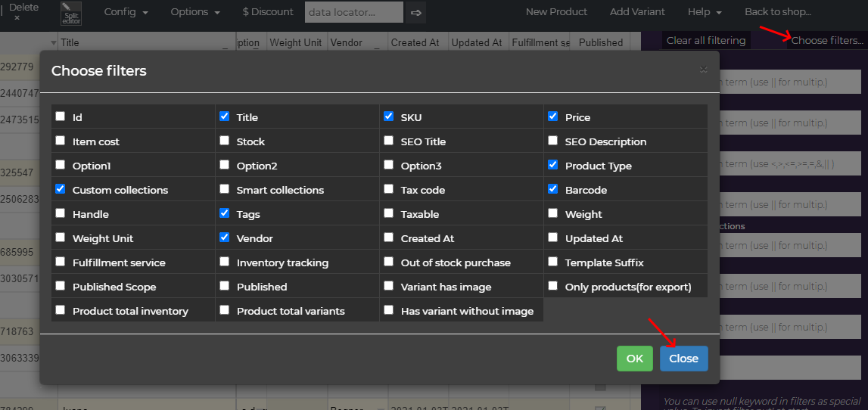Click the data locator input field
The height and width of the screenshot is (410, 868).
pyautogui.click(x=353, y=12)
